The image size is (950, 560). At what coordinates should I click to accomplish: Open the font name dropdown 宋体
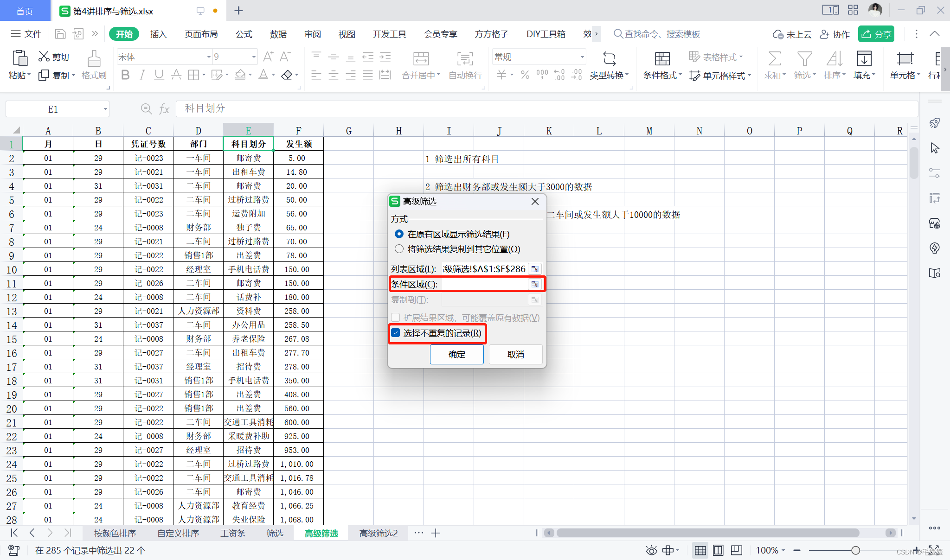(x=208, y=57)
